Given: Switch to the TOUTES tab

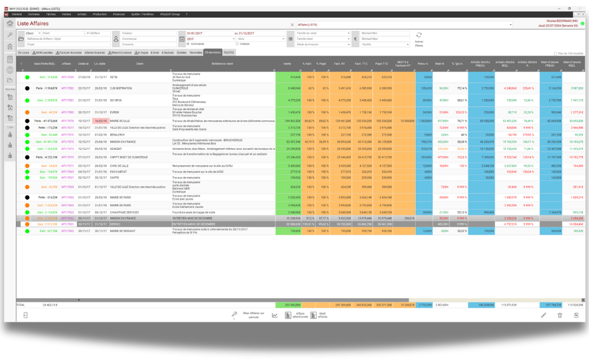Looking at the screenshot, I should point(228,53).
